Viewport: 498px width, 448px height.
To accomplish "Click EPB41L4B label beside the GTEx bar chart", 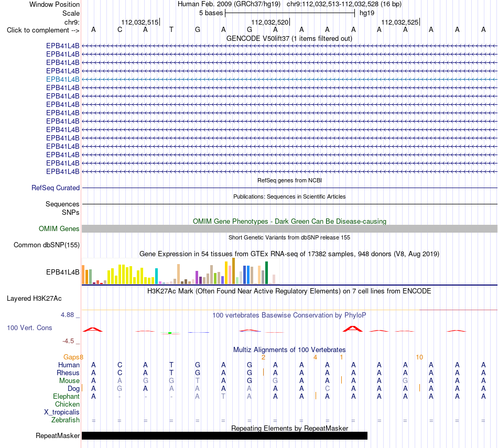I will click(62, 272).
